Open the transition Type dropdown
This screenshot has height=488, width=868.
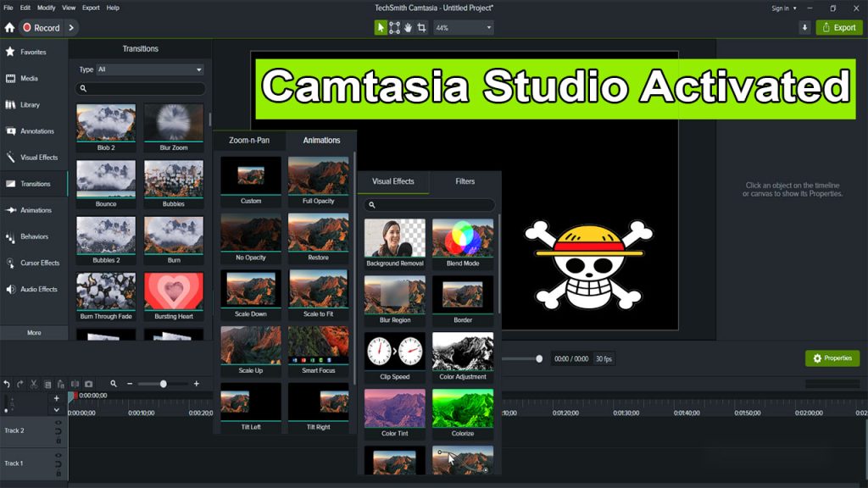pyautogui.click(x=150, y=69)
